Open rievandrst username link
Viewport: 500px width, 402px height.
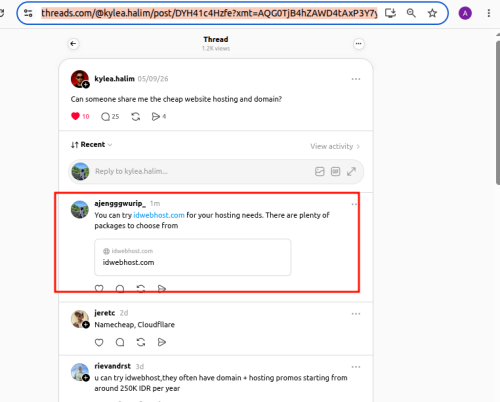click(112, 366)
